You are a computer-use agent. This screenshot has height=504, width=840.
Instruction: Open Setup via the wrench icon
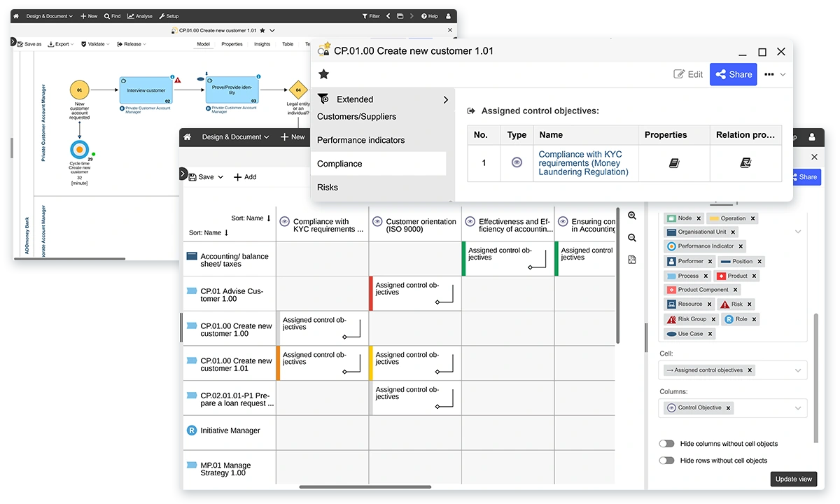161,16
